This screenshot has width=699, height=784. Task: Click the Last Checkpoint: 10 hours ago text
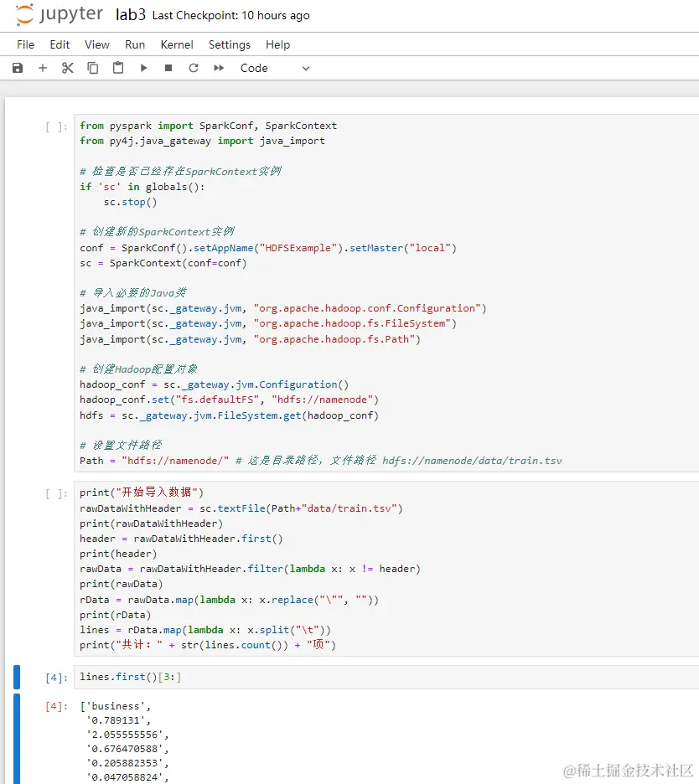click(230, 16)
